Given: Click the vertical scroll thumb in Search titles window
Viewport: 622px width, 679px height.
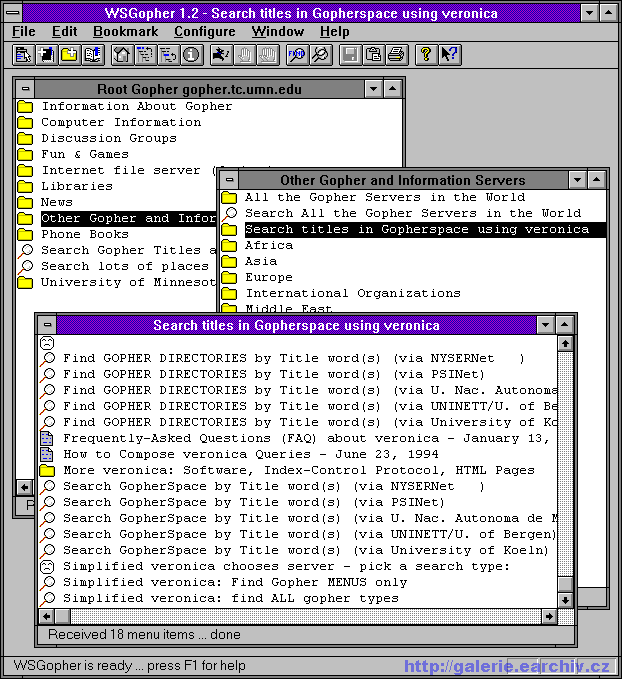Looking at the screenshot, I should [565, 584].
